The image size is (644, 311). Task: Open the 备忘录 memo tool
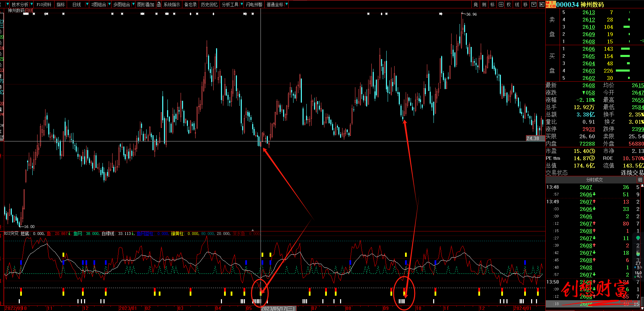(x=190, y=5)
